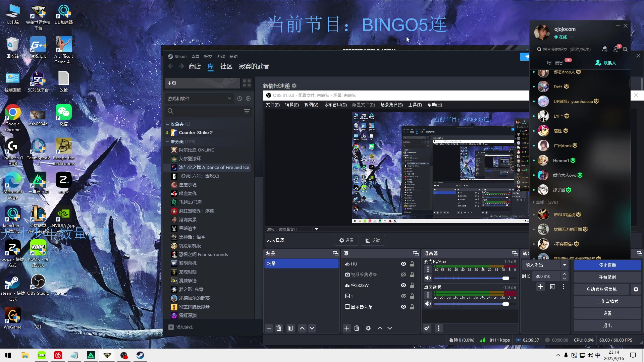
Task: Click 开始录制 button
Action: click(607, 277)
